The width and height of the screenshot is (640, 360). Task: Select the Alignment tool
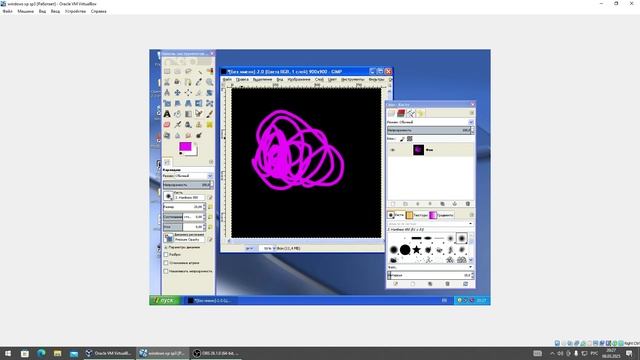pos(188,93)
